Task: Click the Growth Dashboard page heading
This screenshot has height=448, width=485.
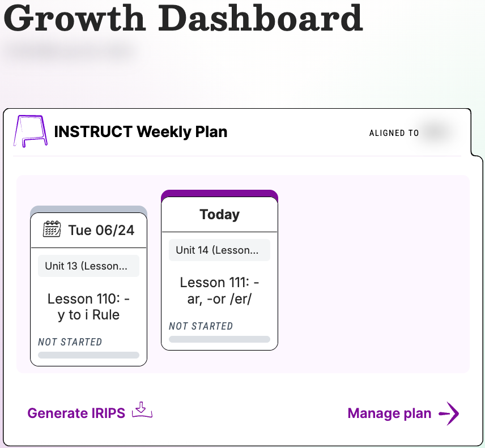Action: coord(181,20)
